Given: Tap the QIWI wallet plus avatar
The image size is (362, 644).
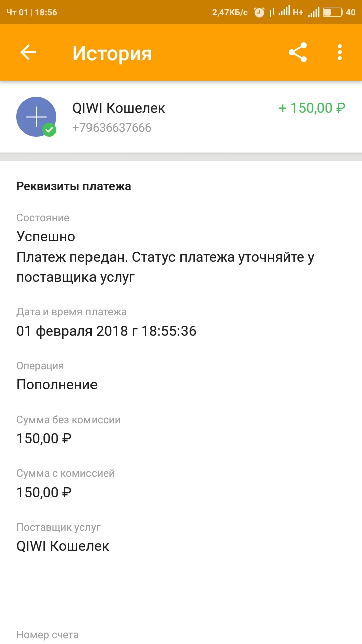Looking at the screenshot, I should 35,116.
